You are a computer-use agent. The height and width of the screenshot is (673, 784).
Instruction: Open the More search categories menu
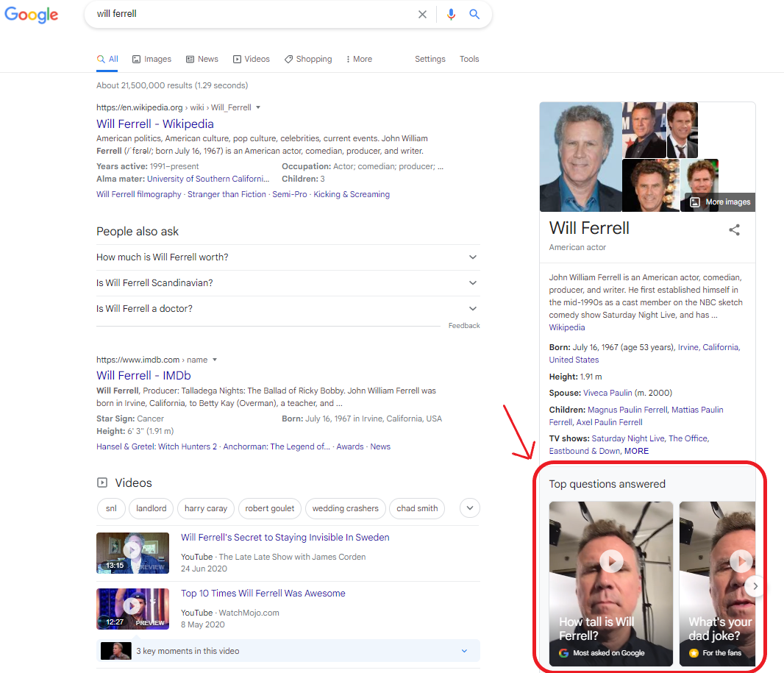click(359, 59)
